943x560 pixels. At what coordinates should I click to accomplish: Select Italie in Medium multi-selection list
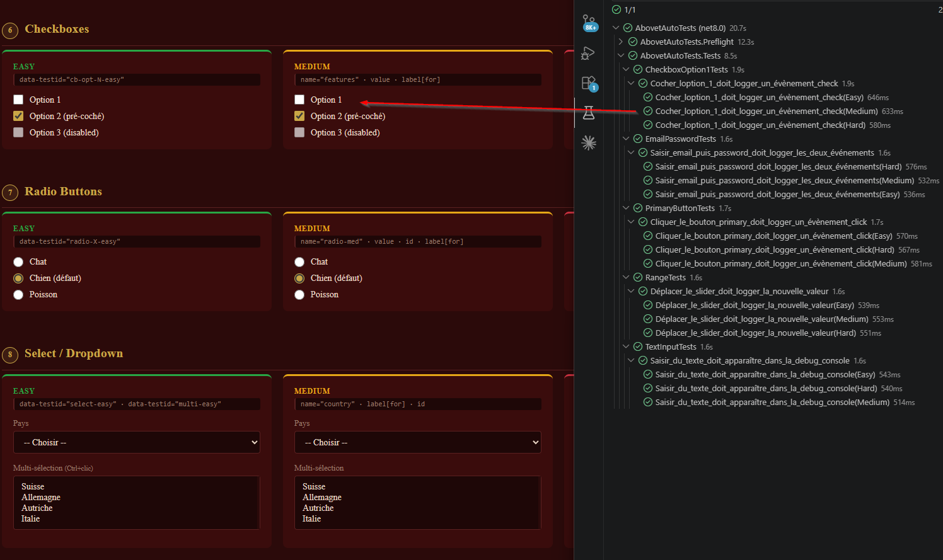(418, 518)
